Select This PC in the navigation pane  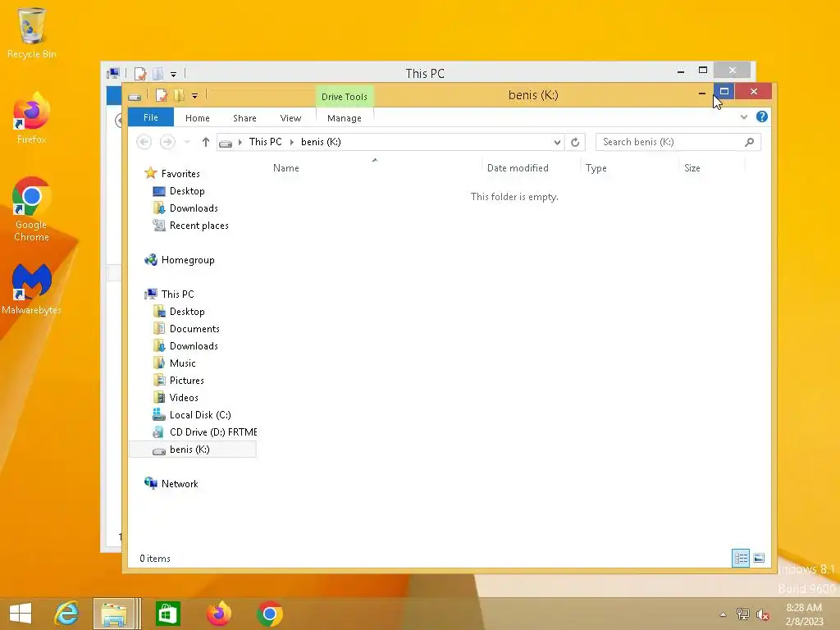pyautogui.click(x=177, y=294)
